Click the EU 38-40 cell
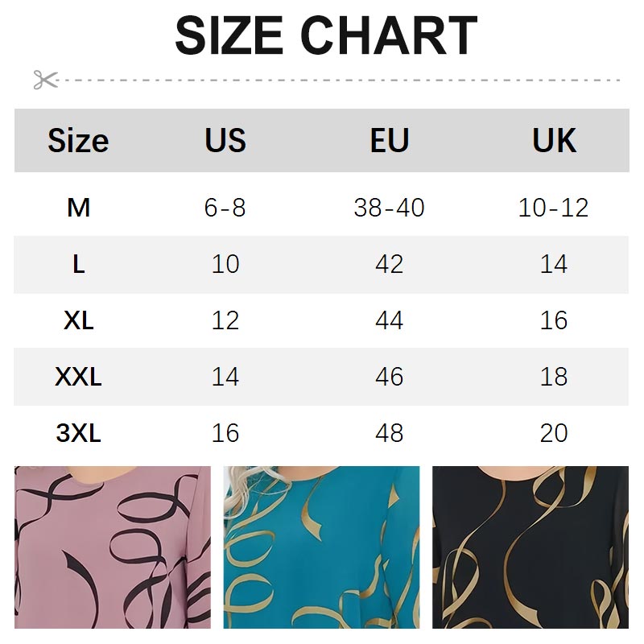 point(390,208)
